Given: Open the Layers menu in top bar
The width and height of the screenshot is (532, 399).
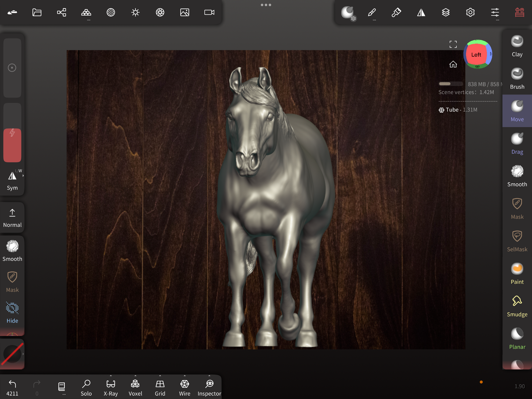Looking at the screenshot, I should click(445, 13).
